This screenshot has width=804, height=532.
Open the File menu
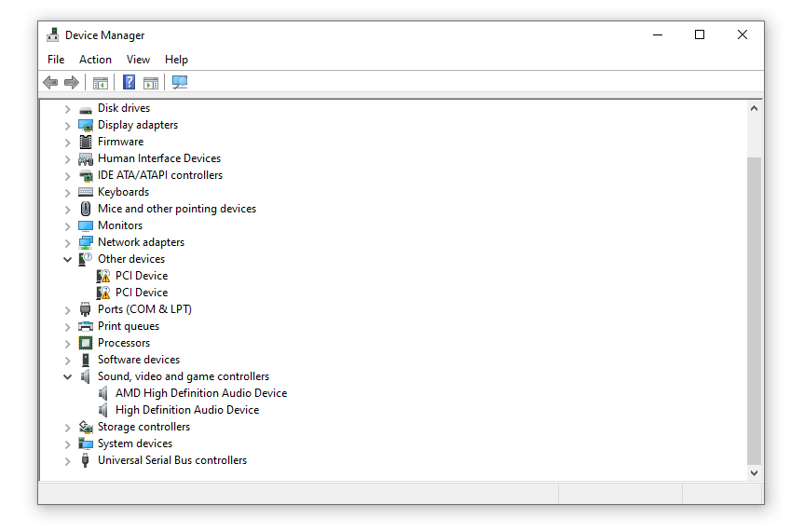56,60
